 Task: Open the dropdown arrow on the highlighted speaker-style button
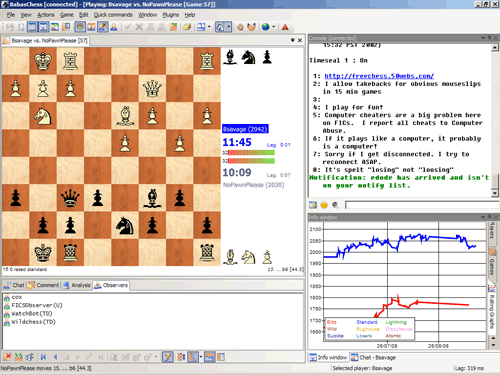pyautogui.click(x=229, y=27)
